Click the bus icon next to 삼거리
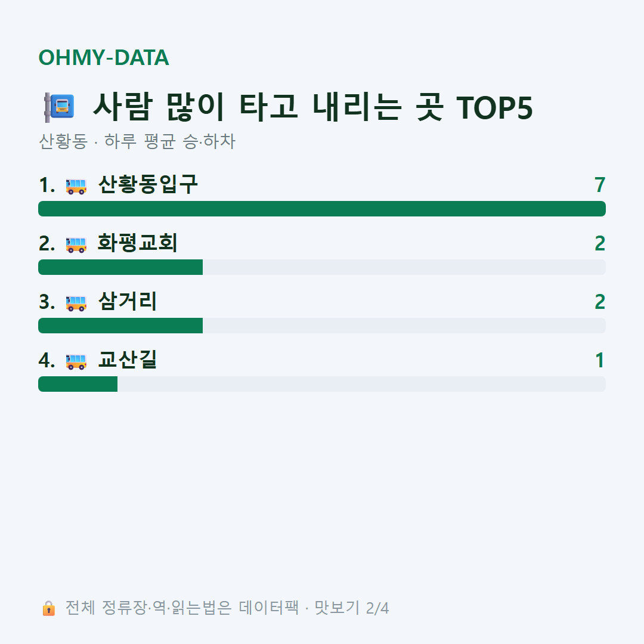The width and height of the screenshot is (644, 644). 76,303
